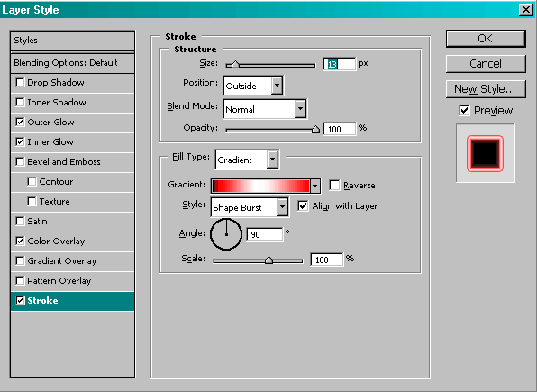Viewport: 537px width, 392px height.
Task: Click the Size slider handle
Action: coord(236,64)
